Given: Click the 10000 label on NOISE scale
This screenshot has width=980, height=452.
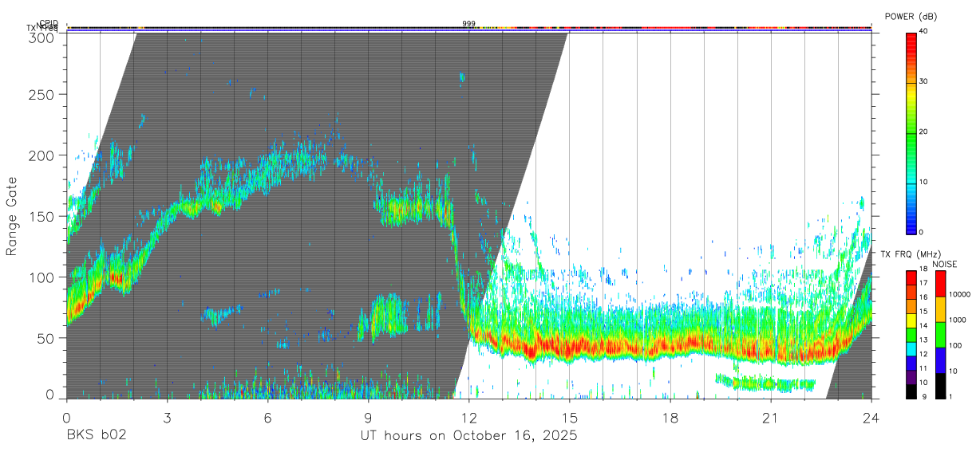Looking at the screenshot, I should (x=958, y=294).
